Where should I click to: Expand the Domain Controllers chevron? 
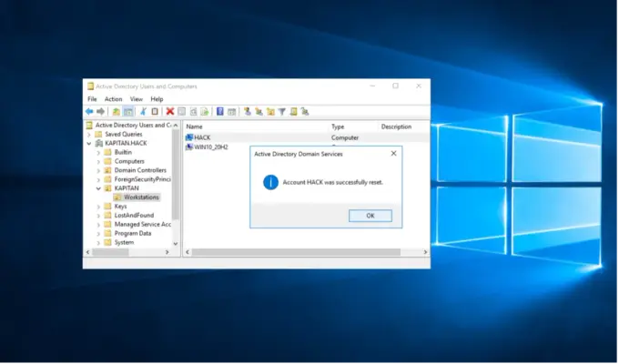pyautogui.click(x=98, y=170)
